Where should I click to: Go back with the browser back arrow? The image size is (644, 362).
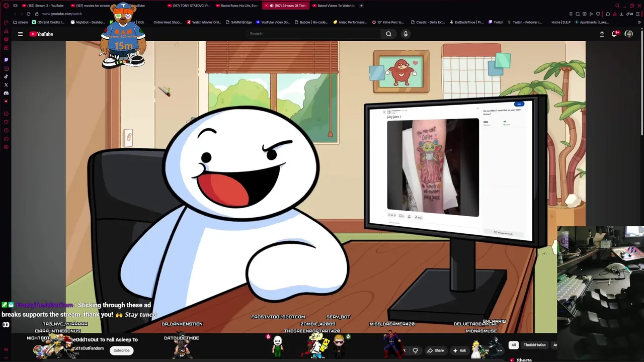coord(14,14)
